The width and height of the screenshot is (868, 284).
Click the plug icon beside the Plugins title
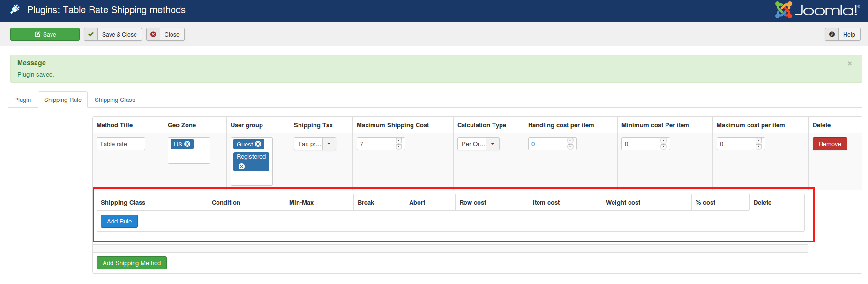pyautogui.click(x=15, y=9)
